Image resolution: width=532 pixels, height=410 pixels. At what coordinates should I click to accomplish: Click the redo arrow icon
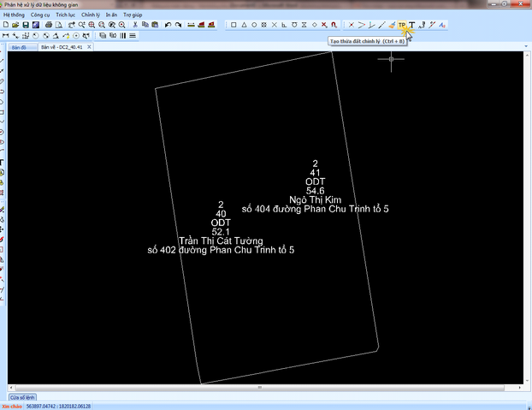click(x=178, y=25)
